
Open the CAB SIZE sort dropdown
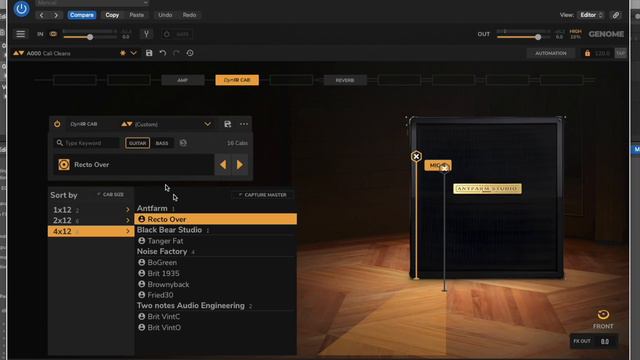pyautogui.click(x=111, y=195)
